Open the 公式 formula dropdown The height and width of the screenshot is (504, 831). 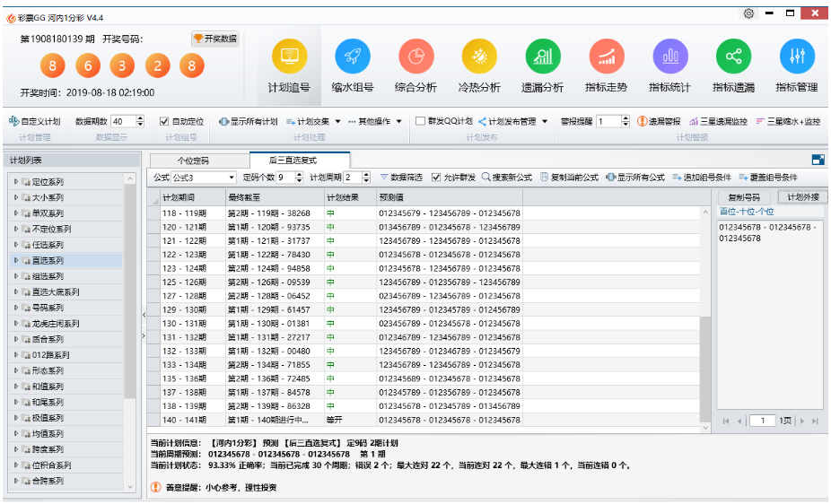click(204, 178)
